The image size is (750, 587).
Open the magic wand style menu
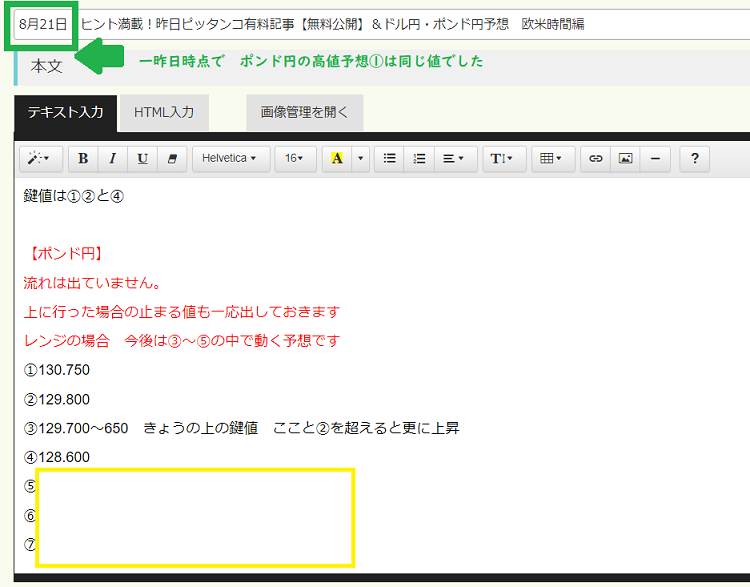[x=41, y=158]
